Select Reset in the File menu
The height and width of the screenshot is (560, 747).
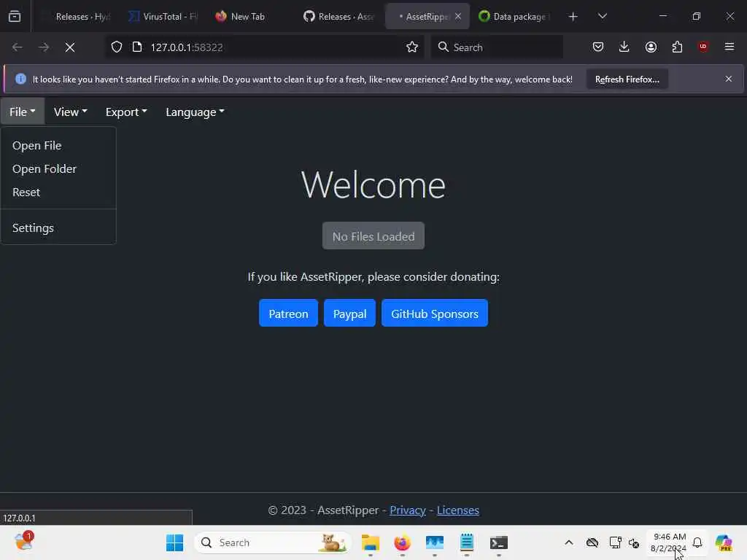(26, 192)
